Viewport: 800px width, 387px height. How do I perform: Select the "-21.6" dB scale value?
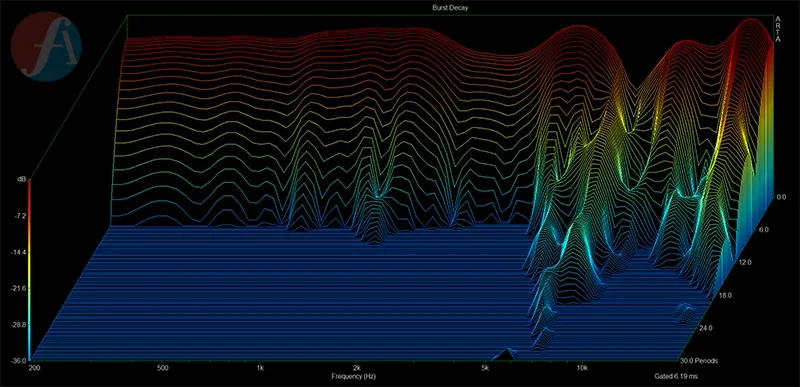point(18,289)
